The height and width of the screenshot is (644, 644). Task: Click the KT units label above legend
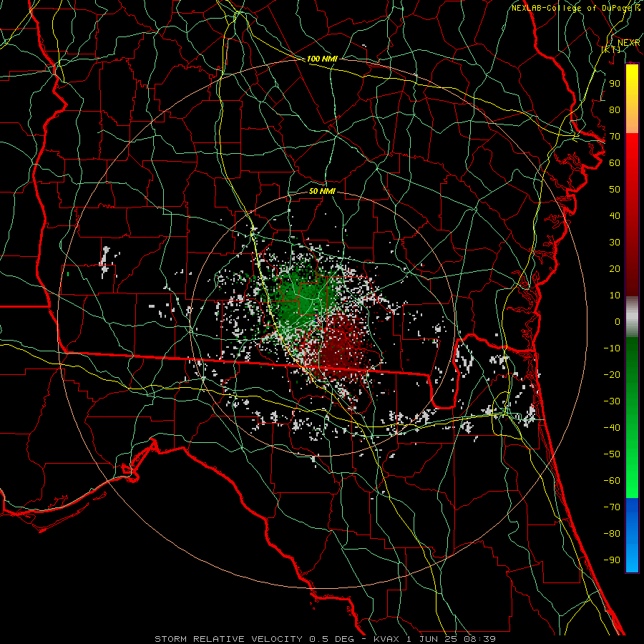click(610, 49)
